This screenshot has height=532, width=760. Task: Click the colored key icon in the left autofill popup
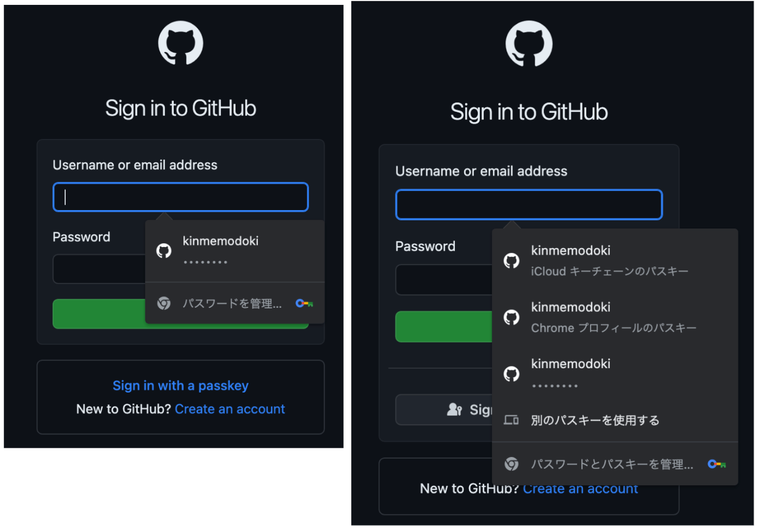click(305, 303)
